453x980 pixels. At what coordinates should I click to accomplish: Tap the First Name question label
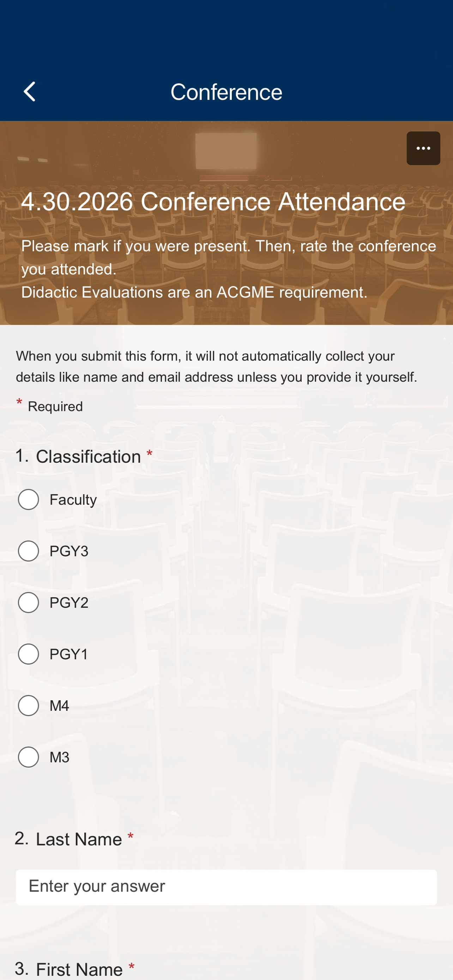[79, 969]
